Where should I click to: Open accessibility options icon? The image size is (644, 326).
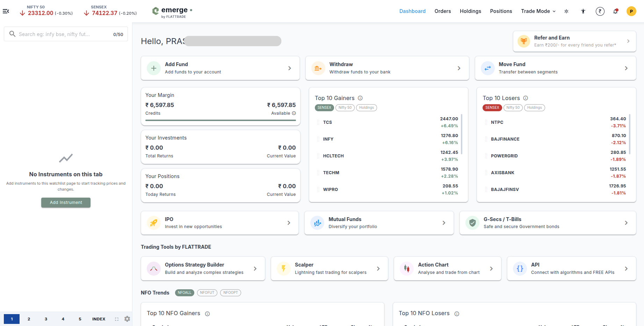coord(583,11)
